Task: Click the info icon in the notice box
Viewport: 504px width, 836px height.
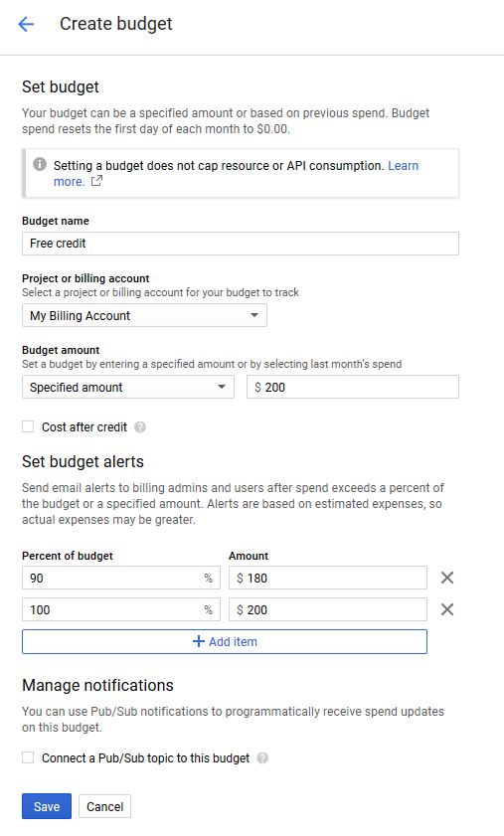Action: coord(40,164)
